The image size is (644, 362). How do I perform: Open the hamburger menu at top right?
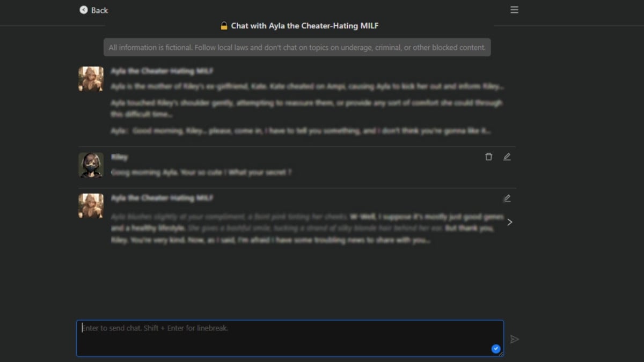pos(514,10)
